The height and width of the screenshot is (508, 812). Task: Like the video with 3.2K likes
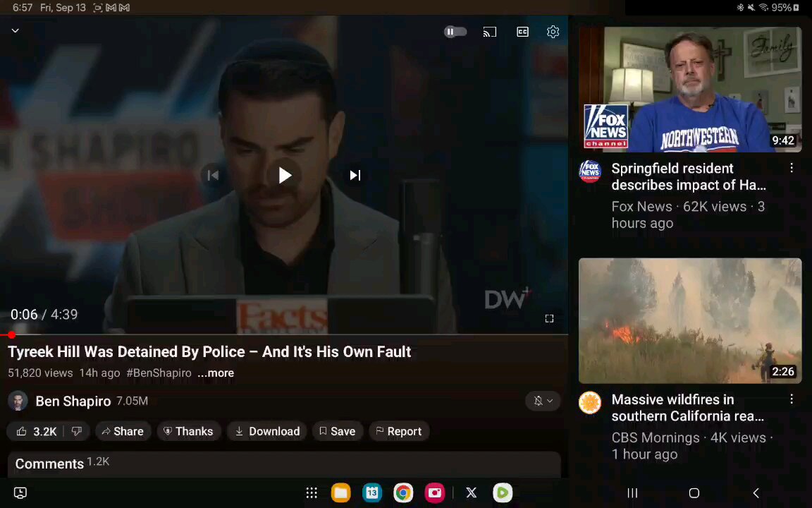tap(36, 431)
